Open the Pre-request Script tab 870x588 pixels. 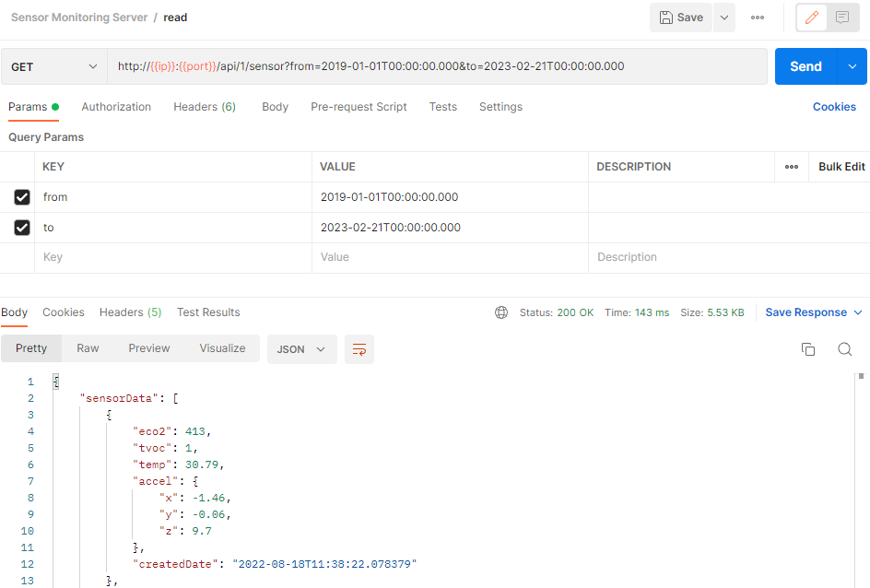pos(359,107)
